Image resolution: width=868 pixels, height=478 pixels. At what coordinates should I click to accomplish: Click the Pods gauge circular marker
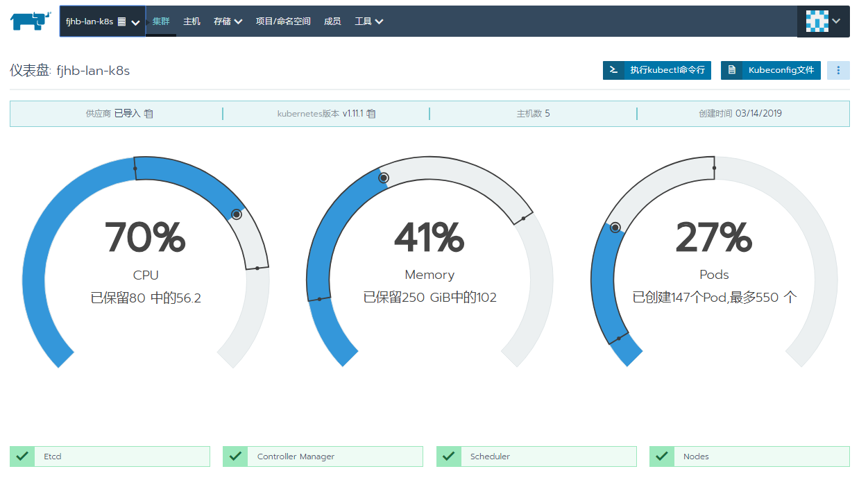[615, 228]
